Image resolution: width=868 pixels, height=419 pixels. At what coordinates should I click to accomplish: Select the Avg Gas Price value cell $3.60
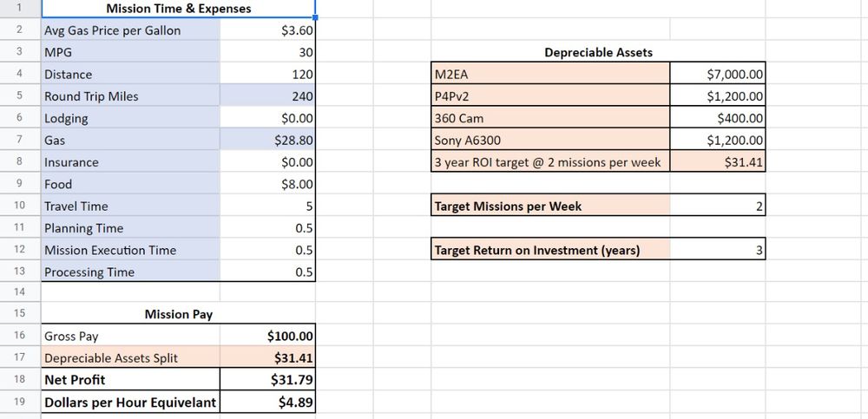pos(267,30)
